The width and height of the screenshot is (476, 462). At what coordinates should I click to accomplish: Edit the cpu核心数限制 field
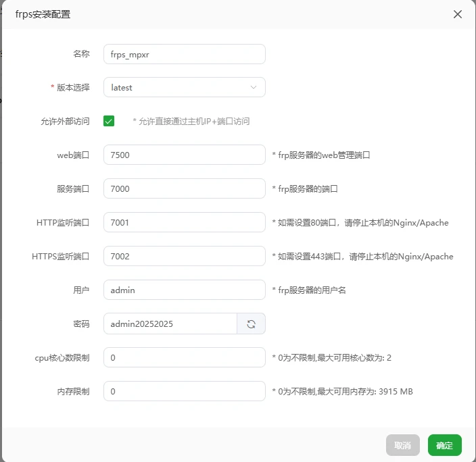pos(185,358)
